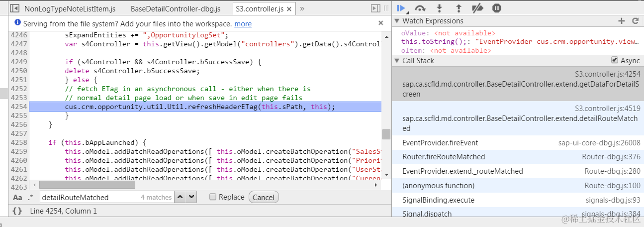Open sap-ui-core-dbg.js:26008 link
Viewport: 644px width, 227px height.
tap(599, 143)
